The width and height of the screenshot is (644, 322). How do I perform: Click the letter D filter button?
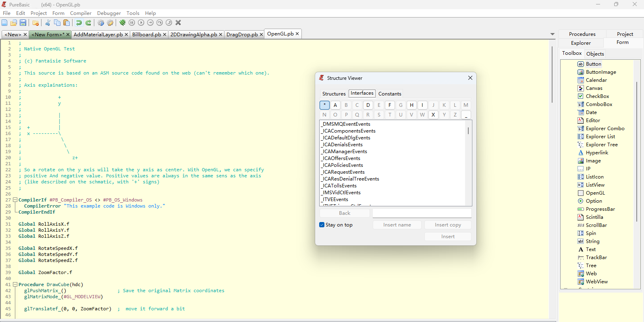[x=368, y=105]
